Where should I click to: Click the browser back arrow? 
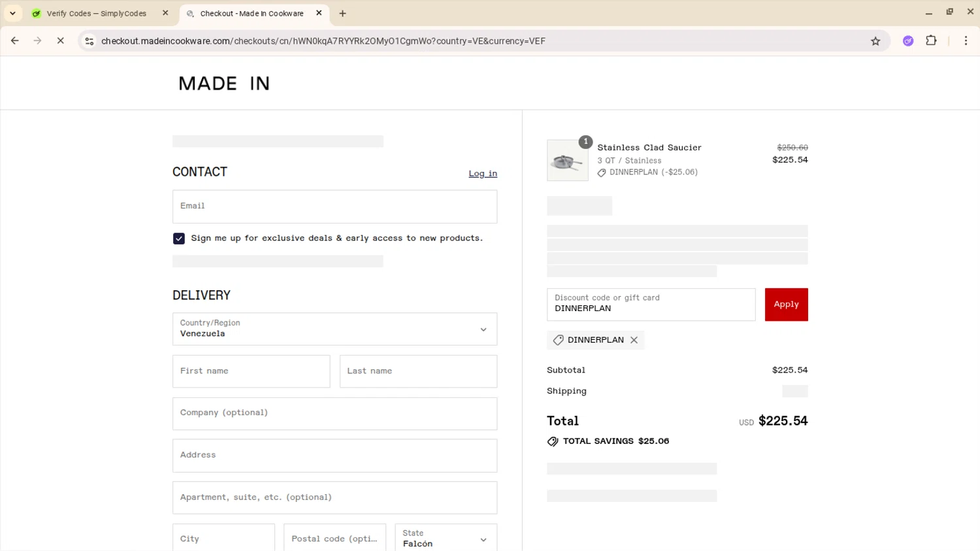tap(14, 41)
